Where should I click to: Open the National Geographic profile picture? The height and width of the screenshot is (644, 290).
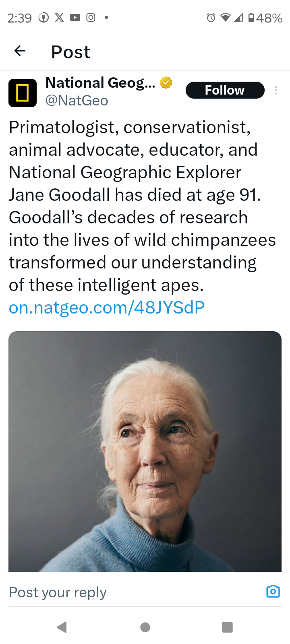point(23,93)
